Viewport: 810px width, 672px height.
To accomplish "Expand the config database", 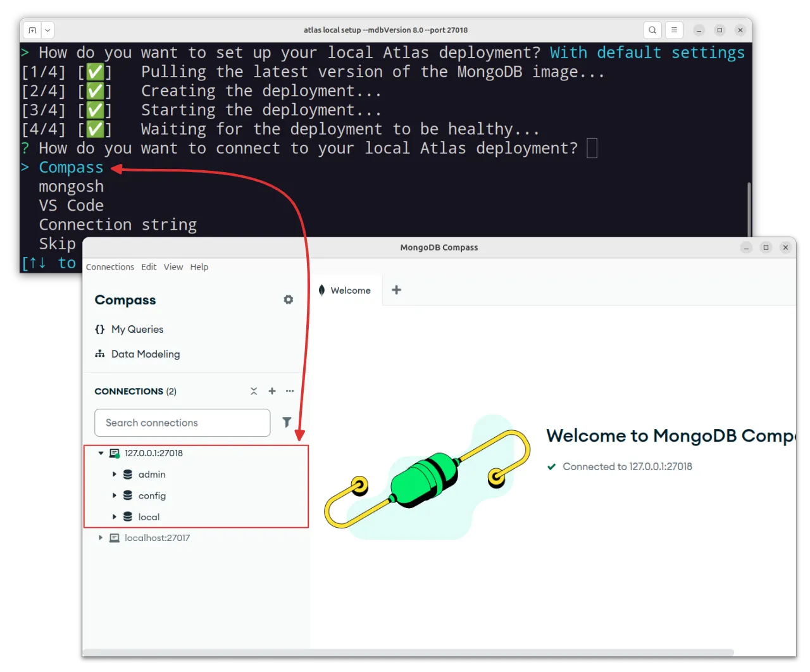I will coord(115,495).
